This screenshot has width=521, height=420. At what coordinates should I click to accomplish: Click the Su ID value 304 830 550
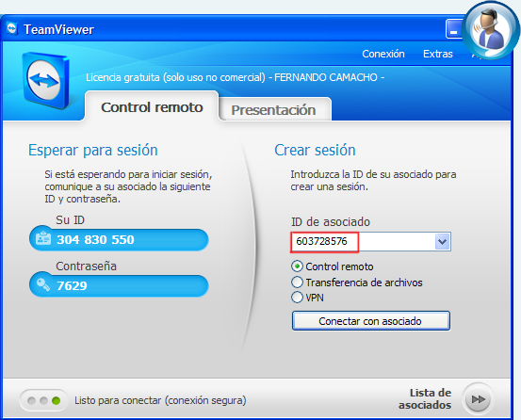[95, 239]
